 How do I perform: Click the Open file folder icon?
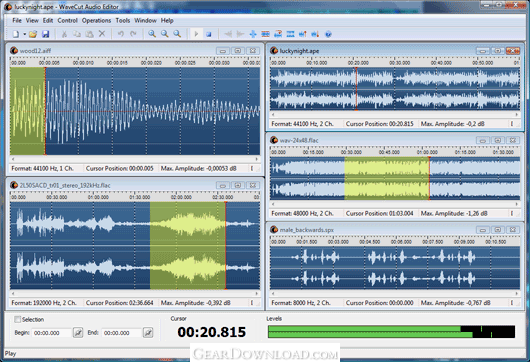[x=33, y=34]
